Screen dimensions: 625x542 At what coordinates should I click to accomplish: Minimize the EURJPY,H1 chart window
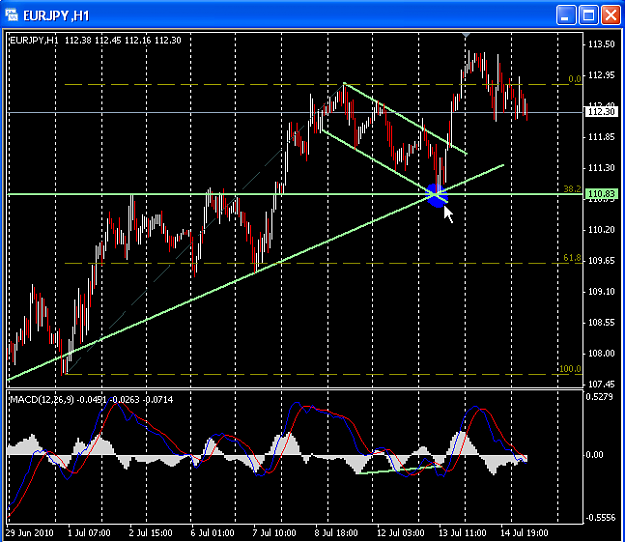point(566,15)
